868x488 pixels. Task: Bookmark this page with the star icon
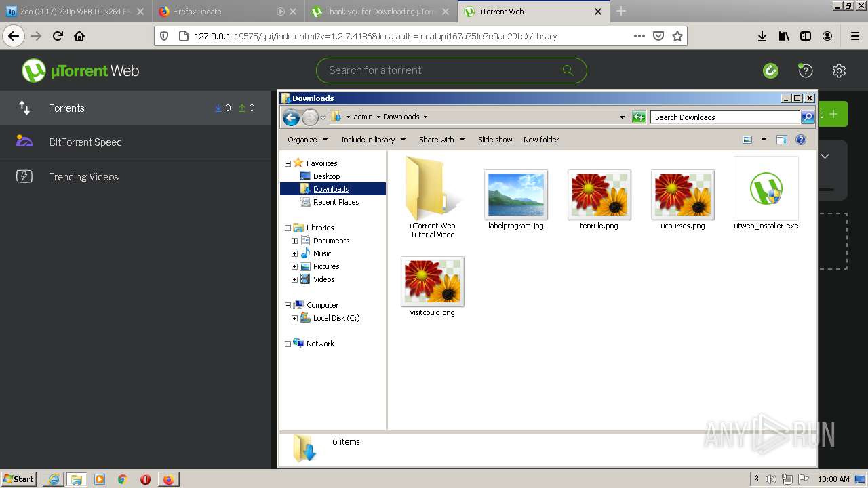[677, 36]
